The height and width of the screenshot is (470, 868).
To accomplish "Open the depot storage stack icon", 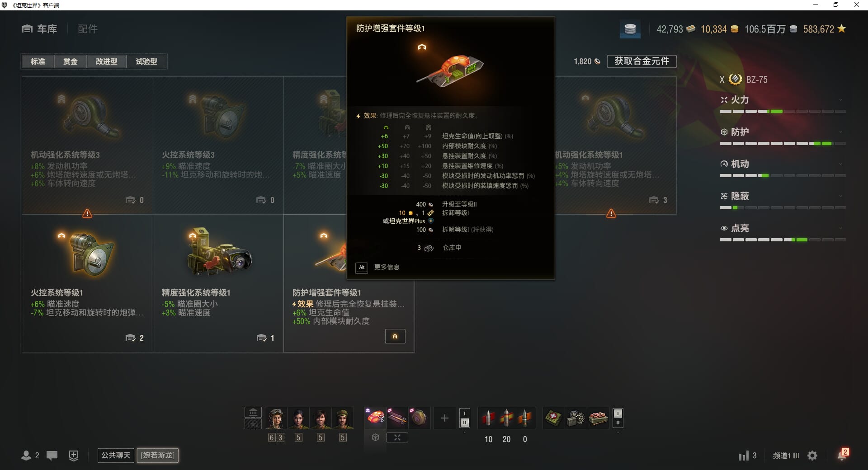I will coord(630,29).
